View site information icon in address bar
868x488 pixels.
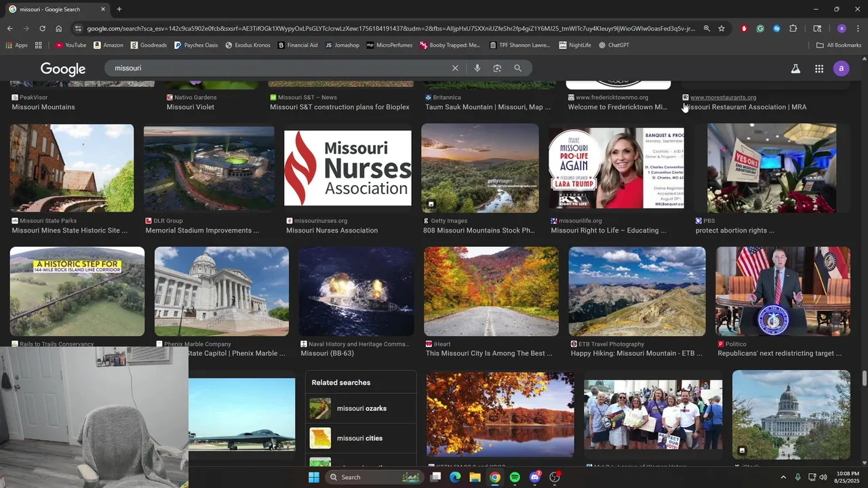[x=78, y=28]
